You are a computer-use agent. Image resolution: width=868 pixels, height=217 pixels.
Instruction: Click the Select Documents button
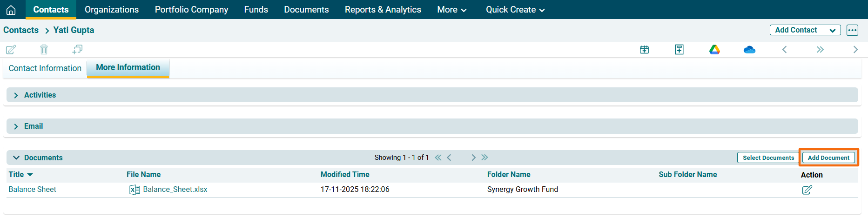[x=768, y=158]
